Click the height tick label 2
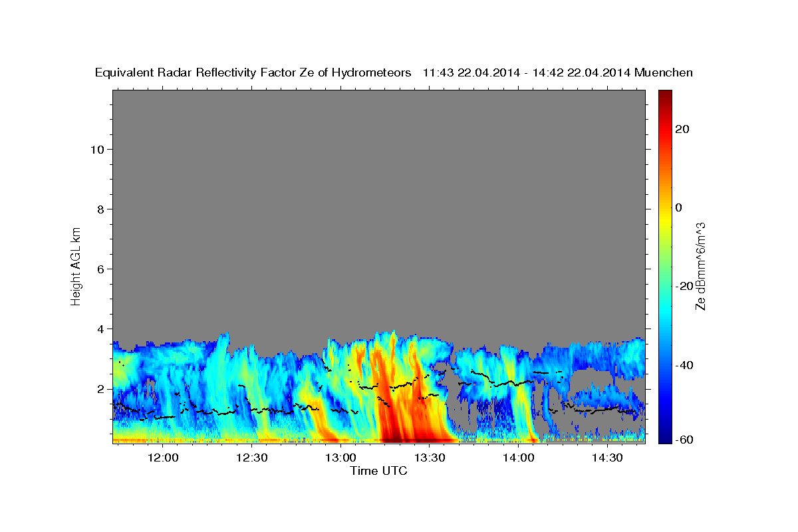This screenshot has width=798, height=532. pyautogui.click(x=101, y=389)
